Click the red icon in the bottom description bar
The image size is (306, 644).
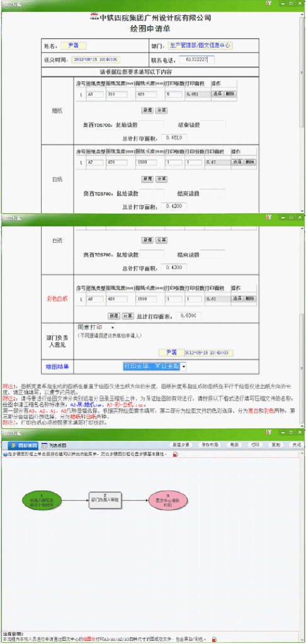click(x=214, y=640)
